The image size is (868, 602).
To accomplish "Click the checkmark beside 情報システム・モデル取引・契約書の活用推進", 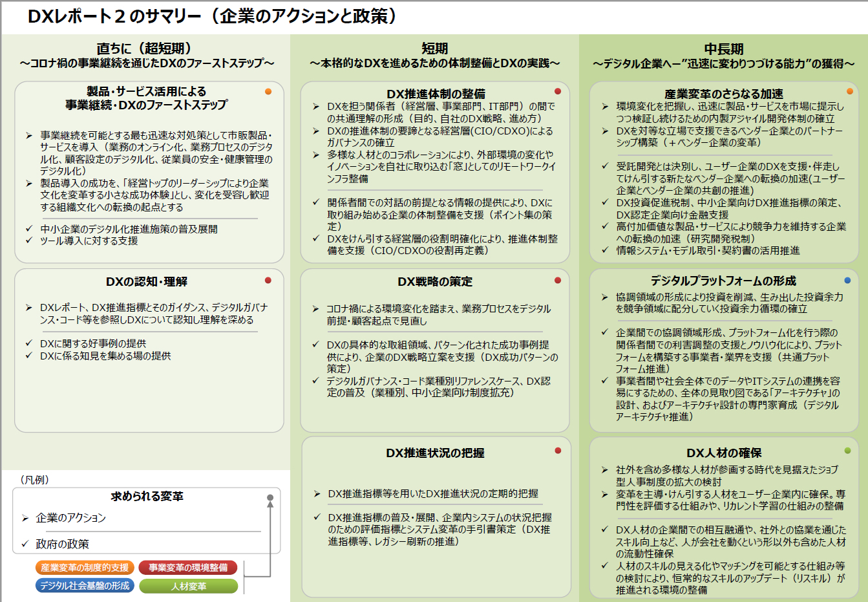I will (x=605, y=250).
